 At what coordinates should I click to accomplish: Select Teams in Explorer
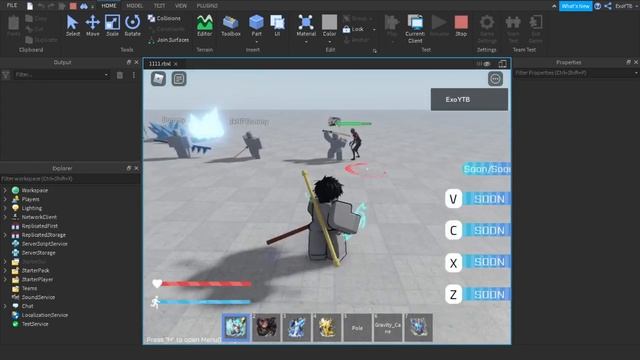pyautogui.click(x=29, y=288)
